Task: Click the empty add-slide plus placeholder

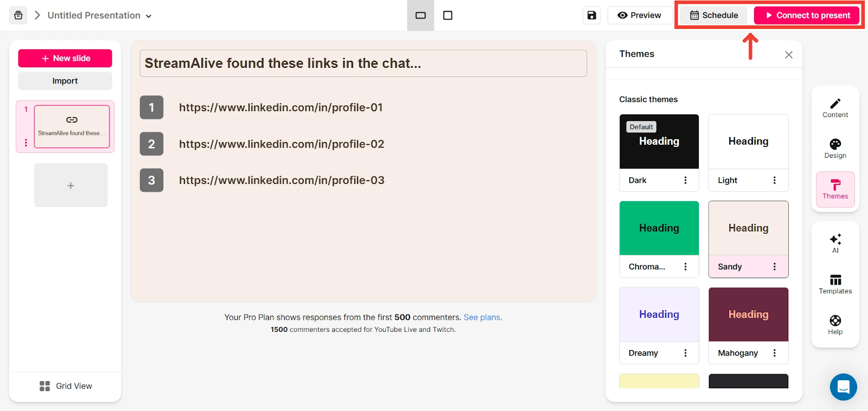Action: tap(71, 185)
